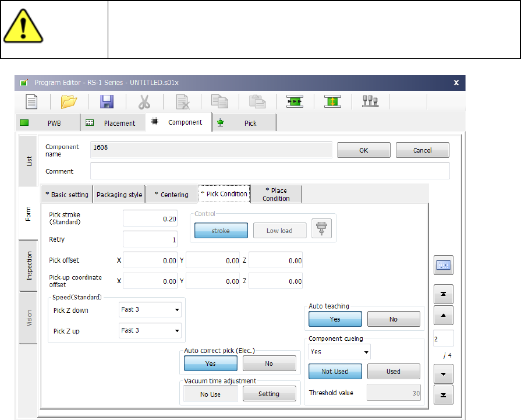Edit Pick-up coordinate offset X value
The width and height of the screenshot is (521, 420).
click(150, 281)
